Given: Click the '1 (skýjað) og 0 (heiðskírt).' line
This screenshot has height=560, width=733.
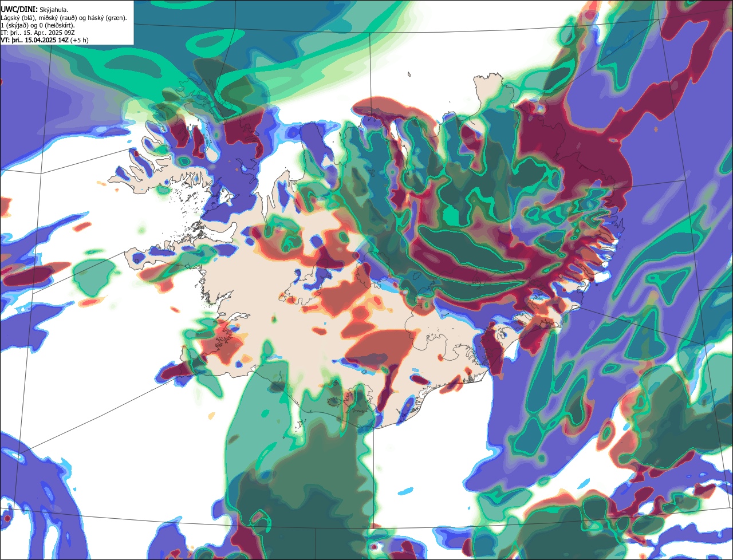Looking at the screenshot, I should [38, 25].
